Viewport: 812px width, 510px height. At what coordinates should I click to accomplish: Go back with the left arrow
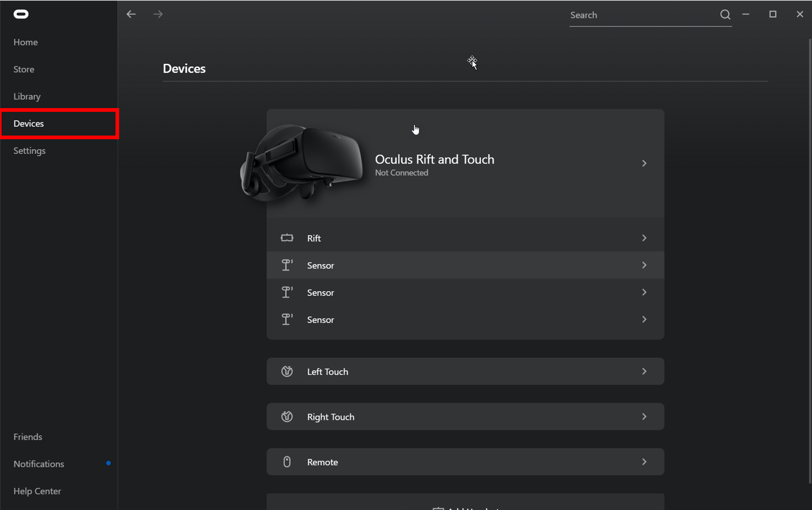[x=131, y=14]
